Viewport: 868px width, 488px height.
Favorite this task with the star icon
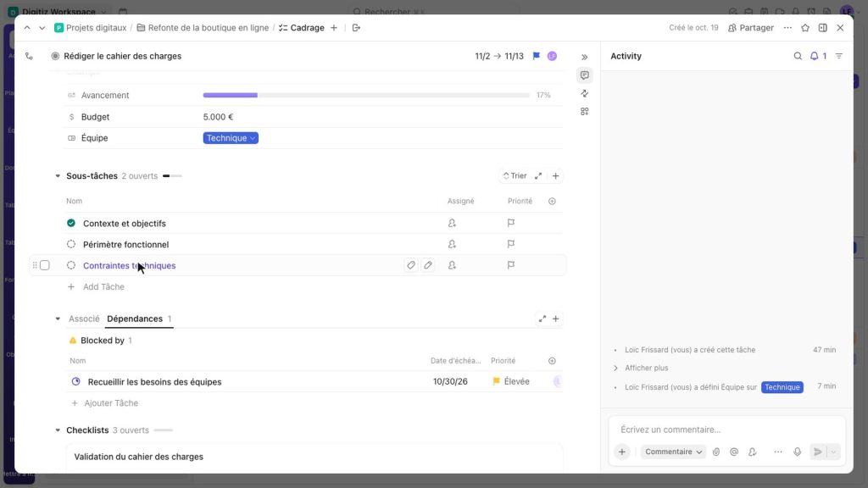point(805,28)
